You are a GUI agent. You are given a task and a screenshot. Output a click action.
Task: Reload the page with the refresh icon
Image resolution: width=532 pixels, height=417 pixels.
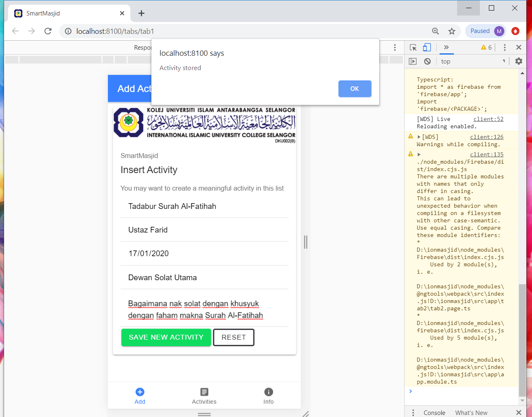[48, 31]
